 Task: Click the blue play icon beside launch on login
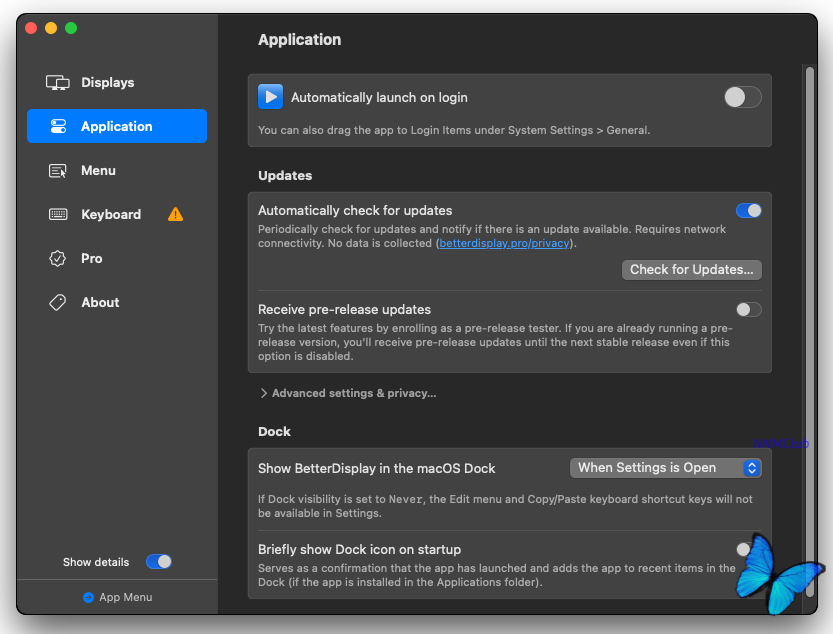point(270,97)
